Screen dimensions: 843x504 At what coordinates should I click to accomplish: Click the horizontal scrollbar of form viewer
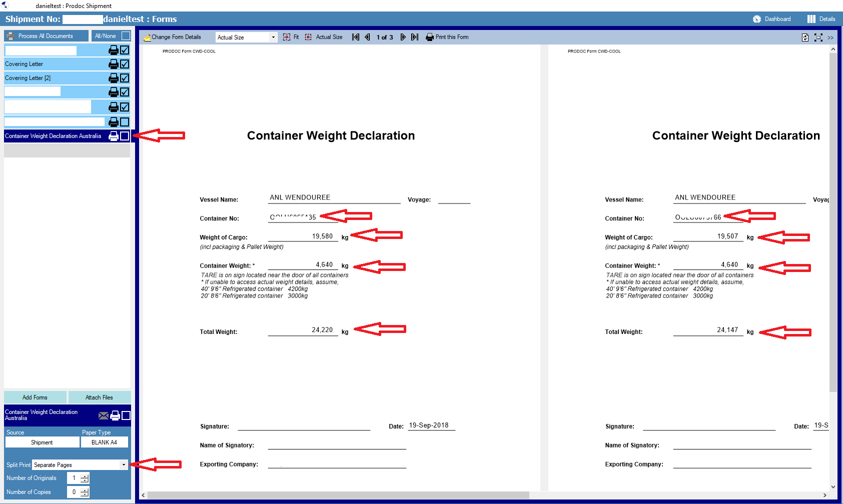pyautogui.click(x=338, y=495)
